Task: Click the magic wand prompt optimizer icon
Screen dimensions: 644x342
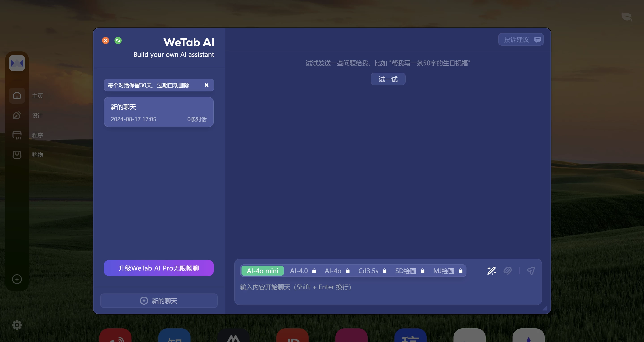Action: [x=491, y=271]
